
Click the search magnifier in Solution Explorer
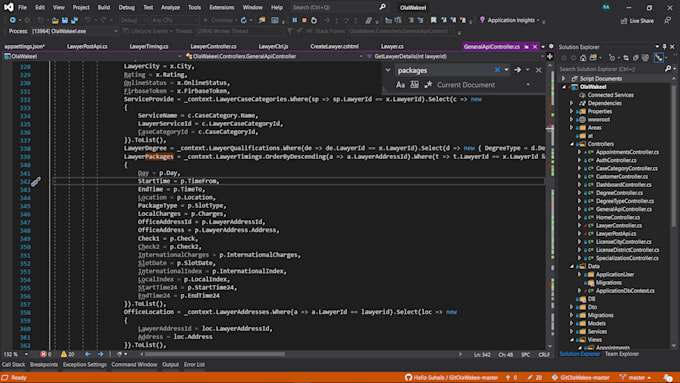tap(668, 69)
